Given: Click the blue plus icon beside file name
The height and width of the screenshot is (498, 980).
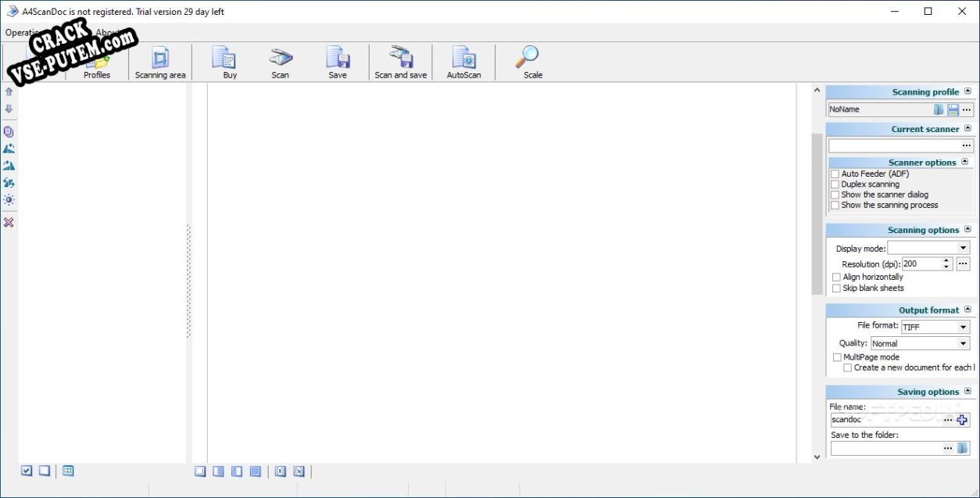Looking at the screenshot, I should [962, 420].
